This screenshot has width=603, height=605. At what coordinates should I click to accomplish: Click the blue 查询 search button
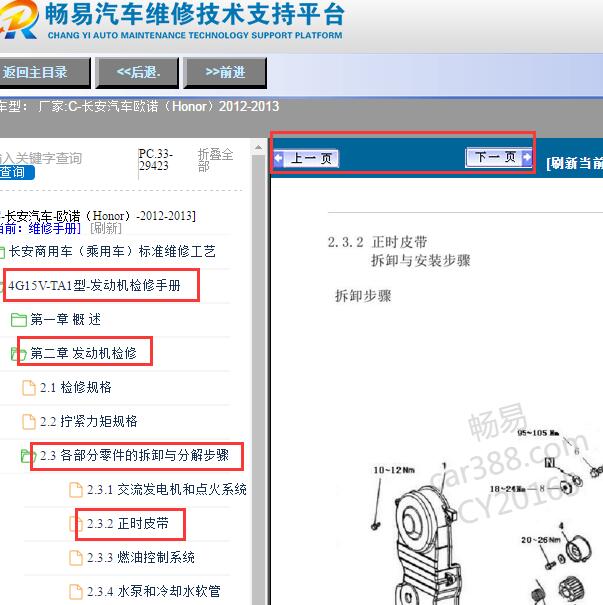(x=16, y=172)
